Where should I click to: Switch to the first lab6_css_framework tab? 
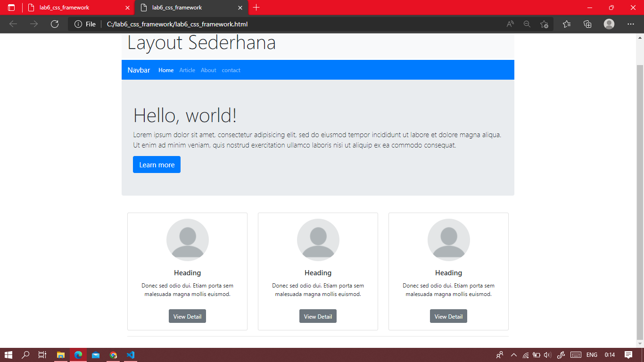point(79,8)
